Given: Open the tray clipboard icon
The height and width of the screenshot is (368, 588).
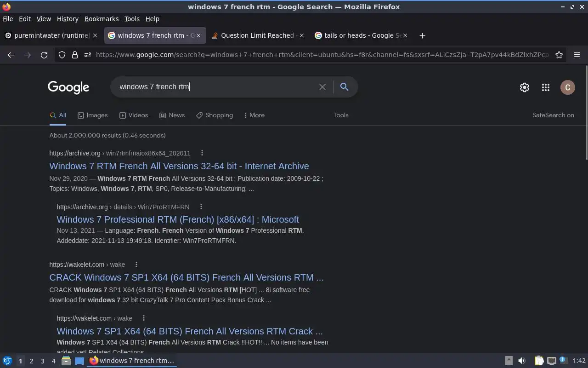Looking at the screenshot, I should (539, 361).
